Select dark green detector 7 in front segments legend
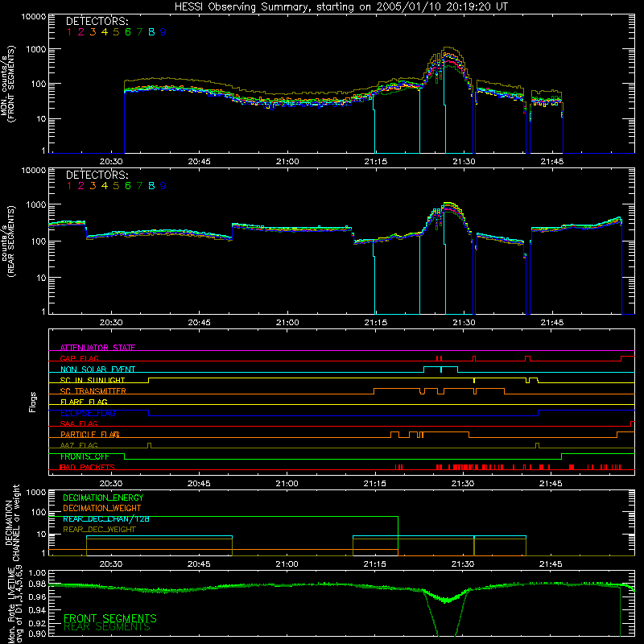 click(139, 32)
